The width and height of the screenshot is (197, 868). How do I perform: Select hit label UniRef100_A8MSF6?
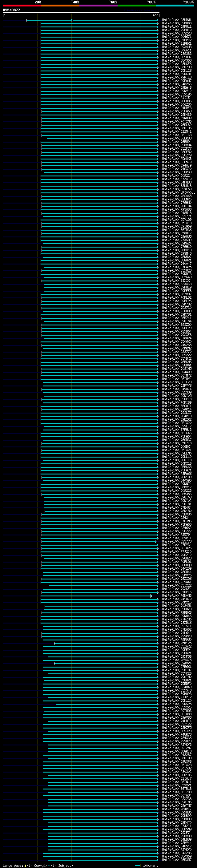(177, 64)
